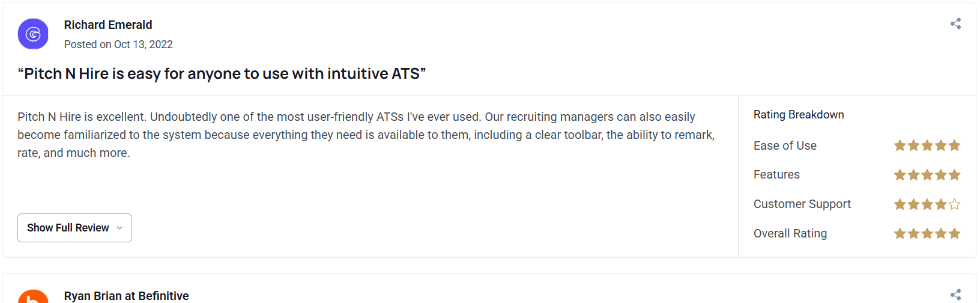Click the Ease of Use label

click(x=785, y=145)
